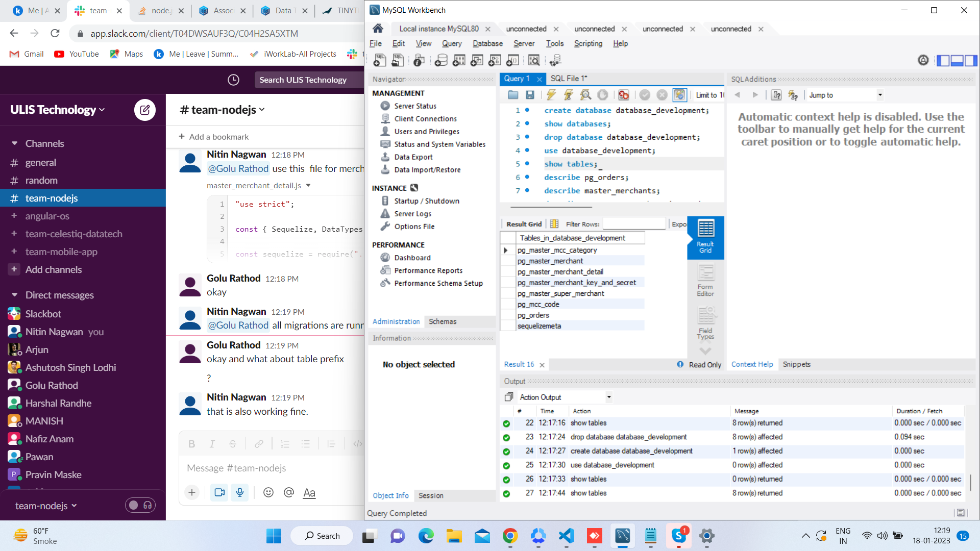Image resolution: width=980 pixels, height=551 pixels.
Task: Toggle automatic context help
Action: click(793, 95)
